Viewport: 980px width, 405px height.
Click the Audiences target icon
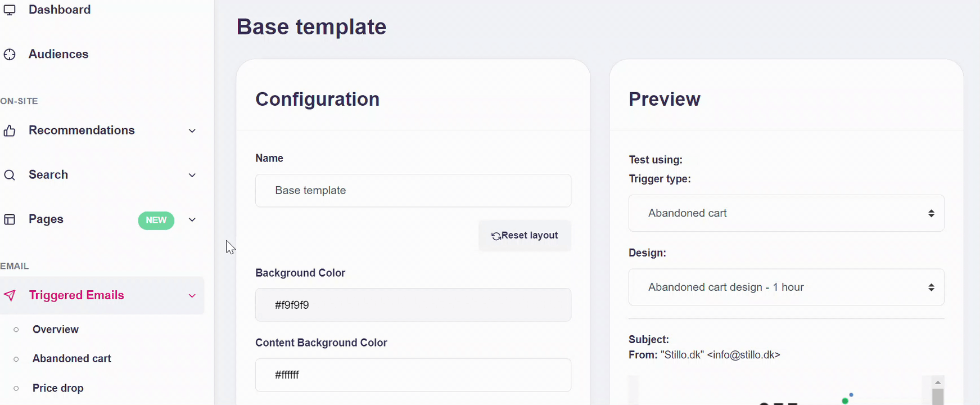coord(10,55)
